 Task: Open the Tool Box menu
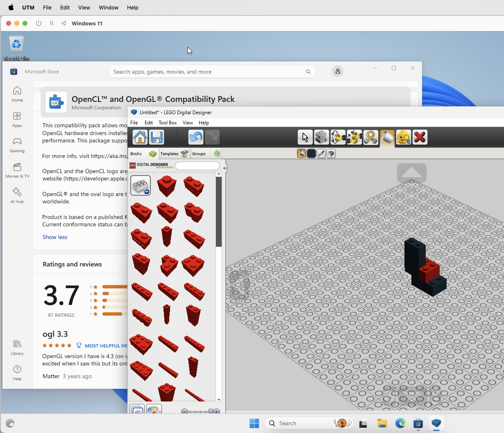click(x=167, y=123)
